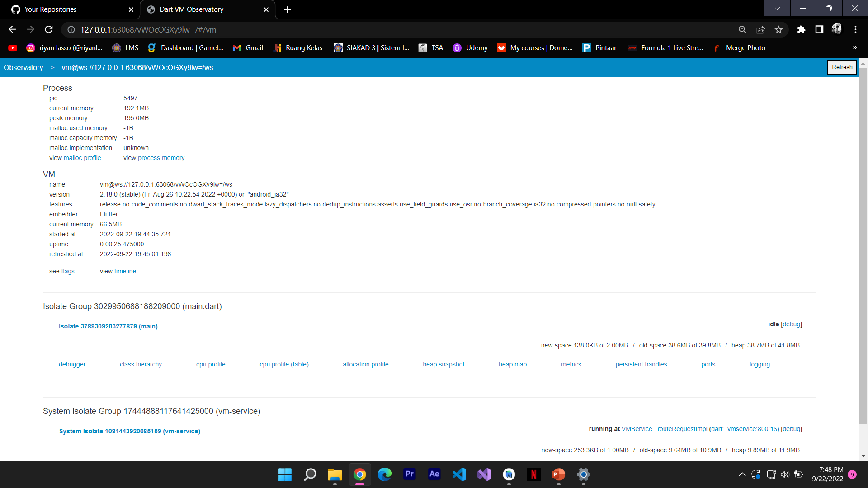Viewport: 868px width, 488px height.
Task: Open Visual Studio Code from the taskbar
Action: pos(459,474)
